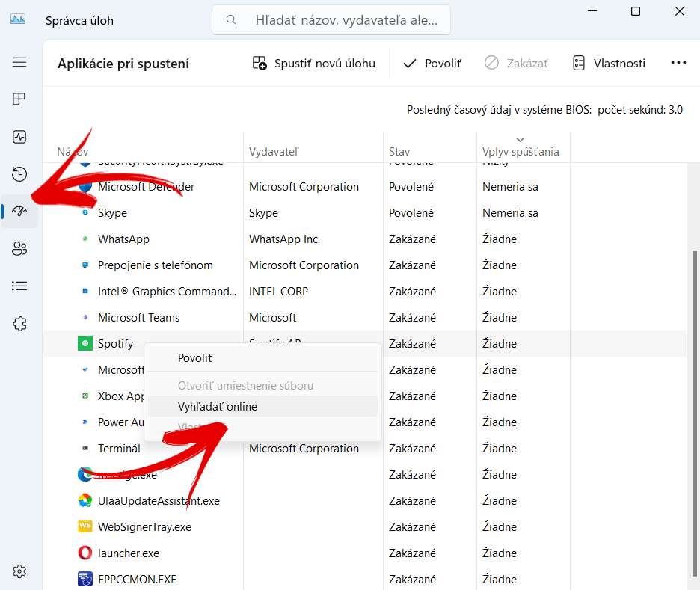Click the search magnifier icon
700x590 pixels.
click(231, 20)
